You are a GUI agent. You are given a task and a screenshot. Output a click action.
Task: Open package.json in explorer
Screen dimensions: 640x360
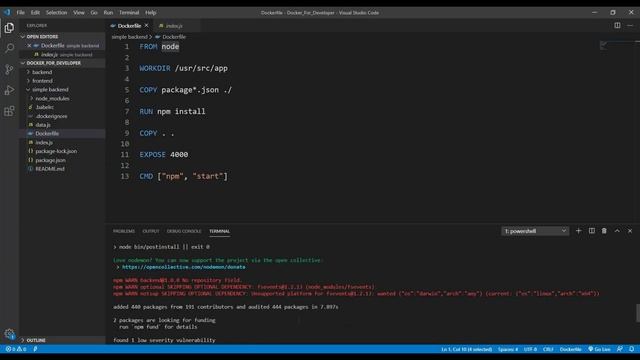[x=50, y=160]
